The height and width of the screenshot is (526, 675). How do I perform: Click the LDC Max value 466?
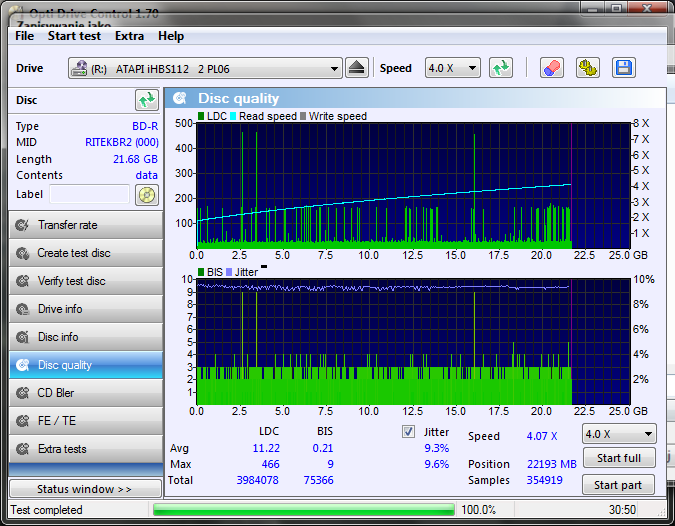click(x=270, y=464)
